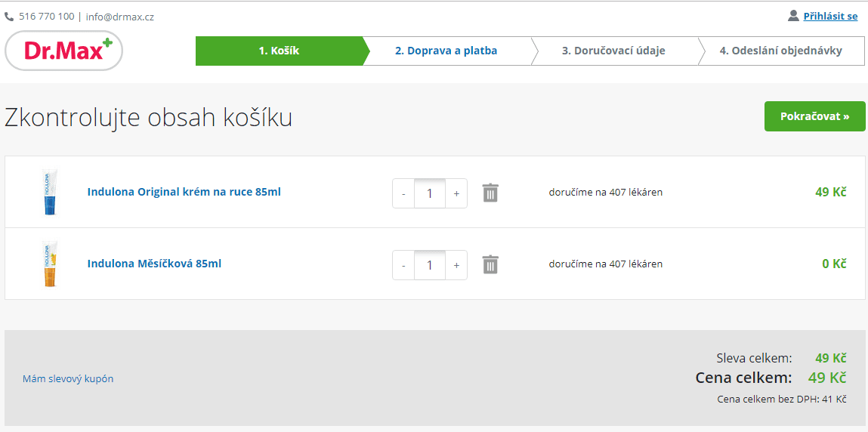The image size is (868, 432).
Task: Click the Zkontrolujte obsah košíku heading
Action: pyautogui.click(x=148, y=118)
